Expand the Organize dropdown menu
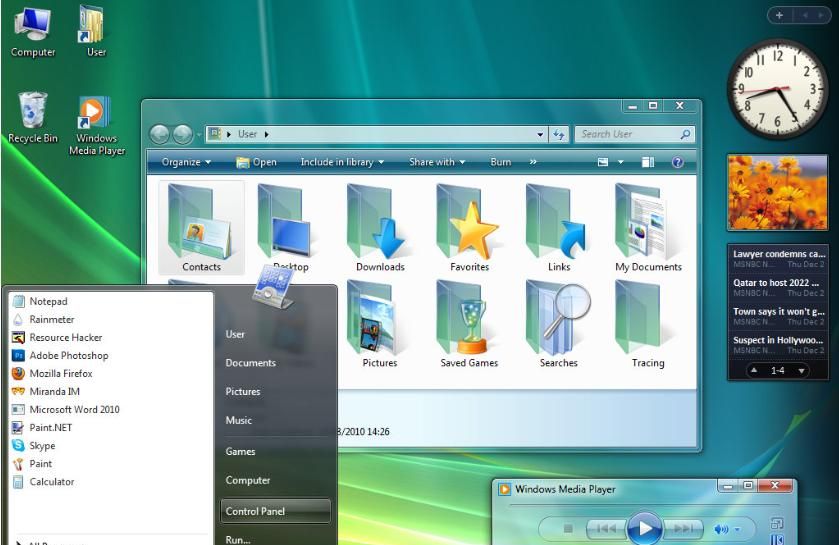This screenshot has height=545, width=839. [186, 162]
